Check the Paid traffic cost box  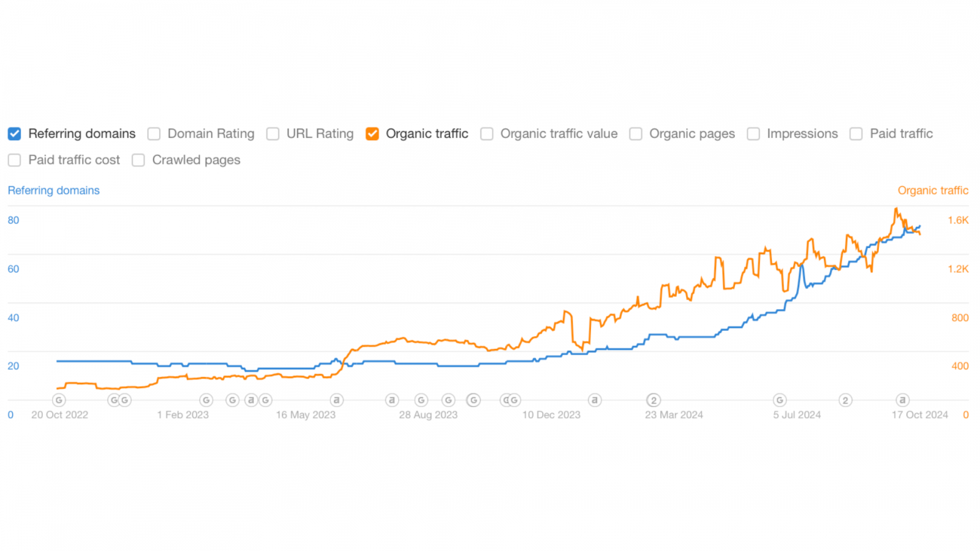tap(15, 160)
